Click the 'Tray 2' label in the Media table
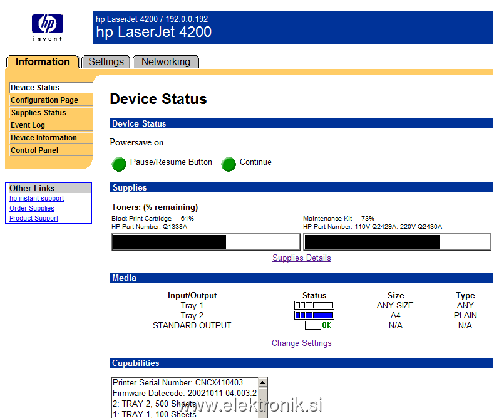499x418 pixels. pyautogui.click(x=192, y=315)
